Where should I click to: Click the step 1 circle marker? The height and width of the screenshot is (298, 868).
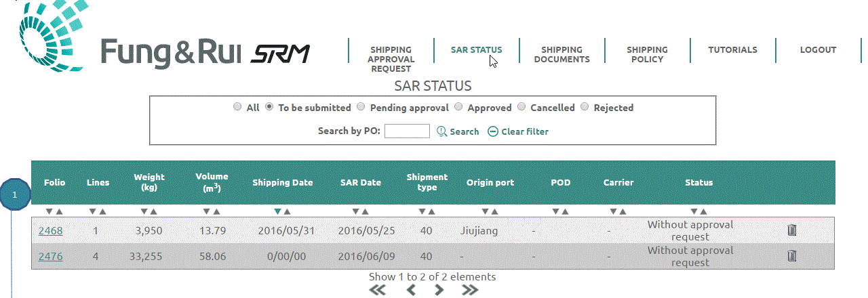pyautogui.click(x=14, y=195)
